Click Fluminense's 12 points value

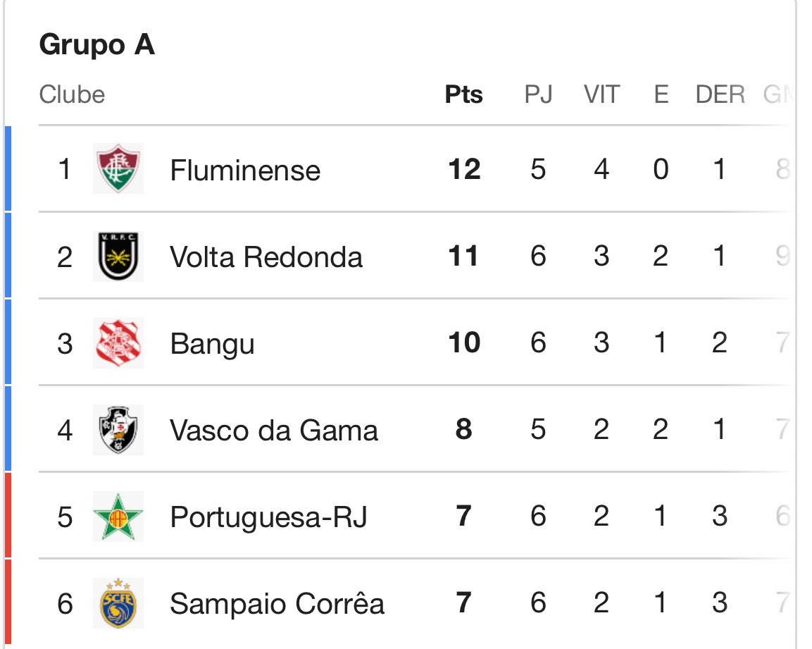coord(463,170)
